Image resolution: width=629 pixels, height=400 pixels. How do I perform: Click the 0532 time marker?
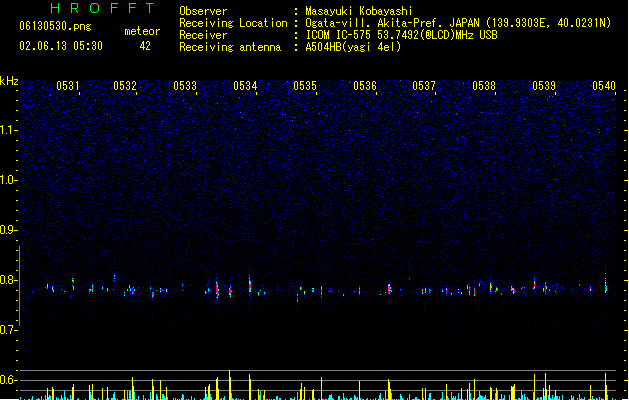click(125, 85)
